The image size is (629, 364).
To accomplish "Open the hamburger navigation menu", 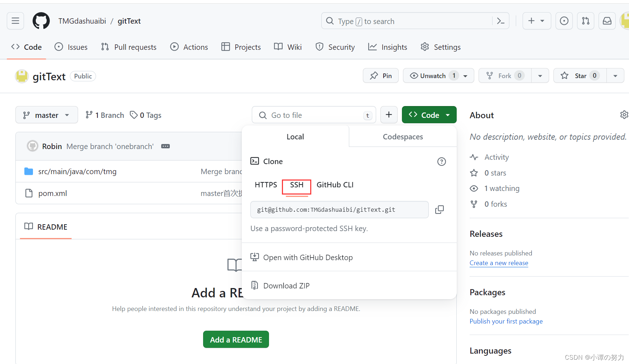I will [15, 21].
